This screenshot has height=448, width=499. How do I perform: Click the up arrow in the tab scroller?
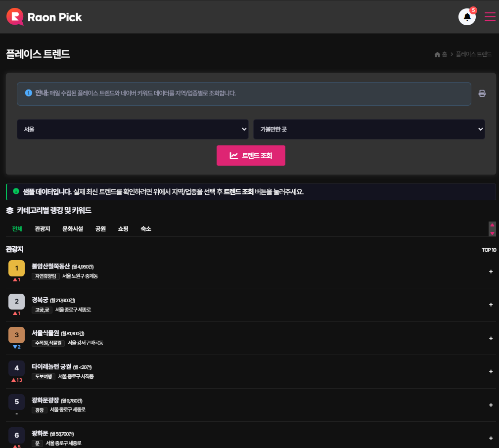(x=492, y=225)
